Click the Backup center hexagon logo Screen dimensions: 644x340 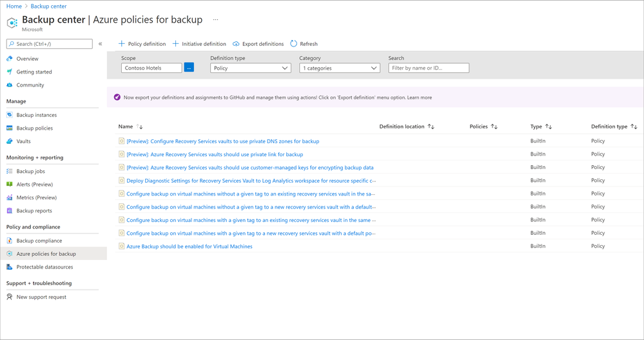(x=12, y=23)
